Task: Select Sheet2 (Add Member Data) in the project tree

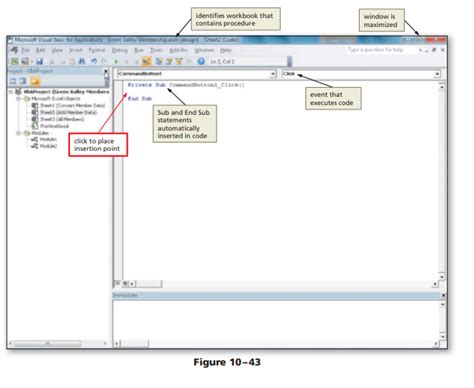Action: pos(68,112)
